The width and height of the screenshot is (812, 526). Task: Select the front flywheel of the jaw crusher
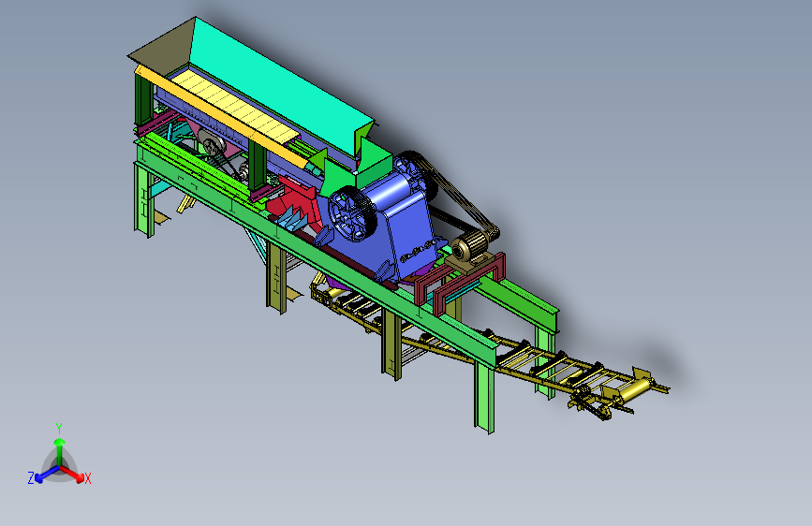pyautogui.click(x=352, y=213)
